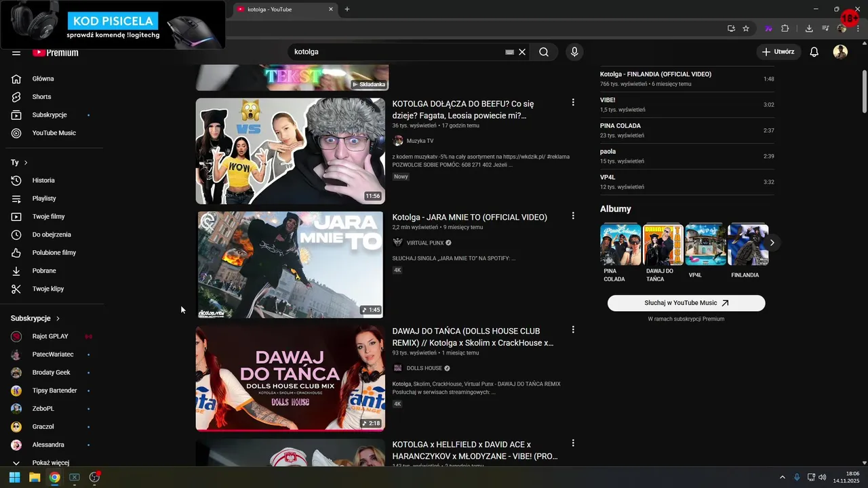Open the notifications bell
This screenshot has width=868, height=488.
[x=814, y=52]
